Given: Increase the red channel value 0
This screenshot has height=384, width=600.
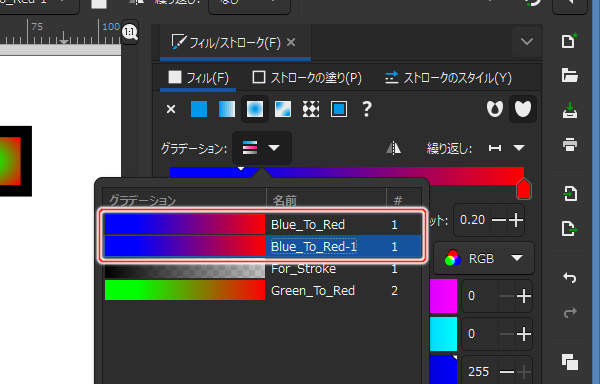Looking at the screenshot, I should (x=523, y=296).
